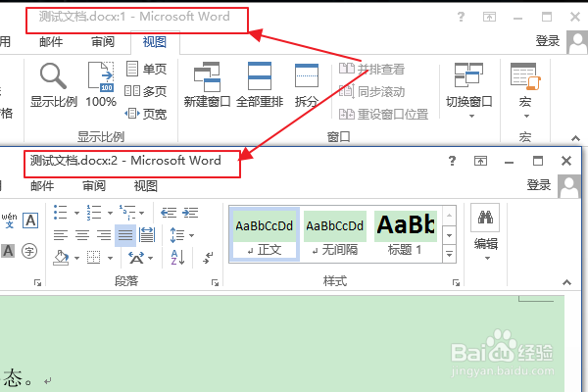The image size is (588, 392).
Task: Click the multilevel list icon
Action: coord(127,213)
